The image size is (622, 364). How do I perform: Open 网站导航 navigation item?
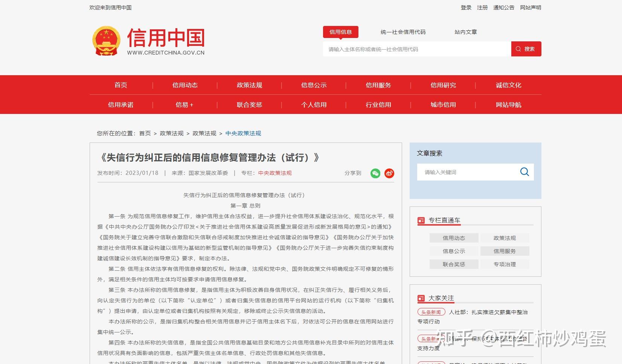tap(508, 105)
